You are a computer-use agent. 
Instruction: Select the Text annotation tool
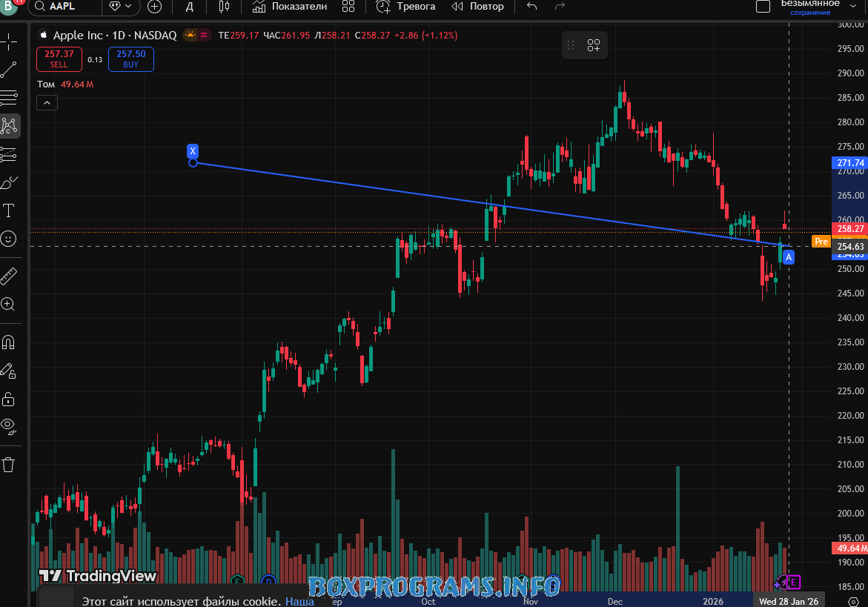[x=9, y=210]
